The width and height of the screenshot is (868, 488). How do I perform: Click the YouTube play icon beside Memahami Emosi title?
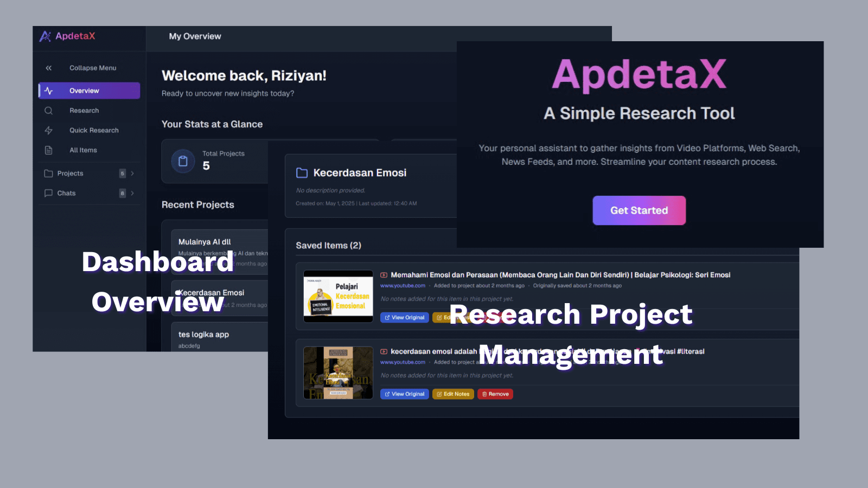pos(384,275)
